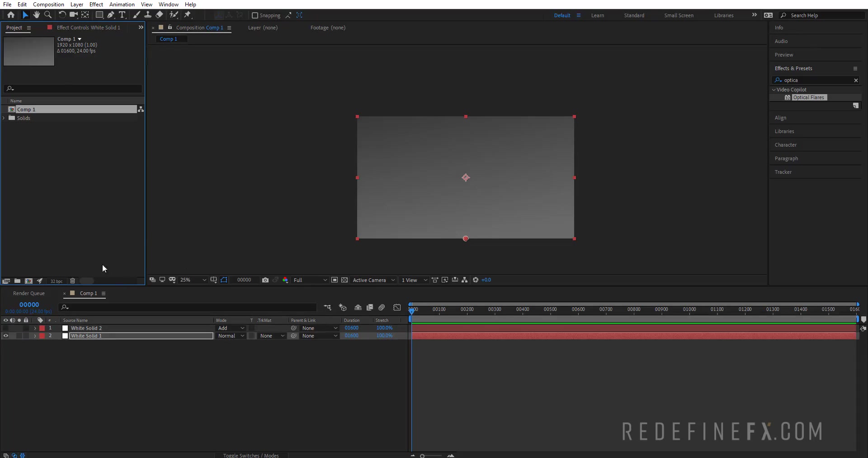This screenshot has height=458, width=868.
Task: Select the Eraser tool
Action: pyautogui.click(x=159, y=15)
